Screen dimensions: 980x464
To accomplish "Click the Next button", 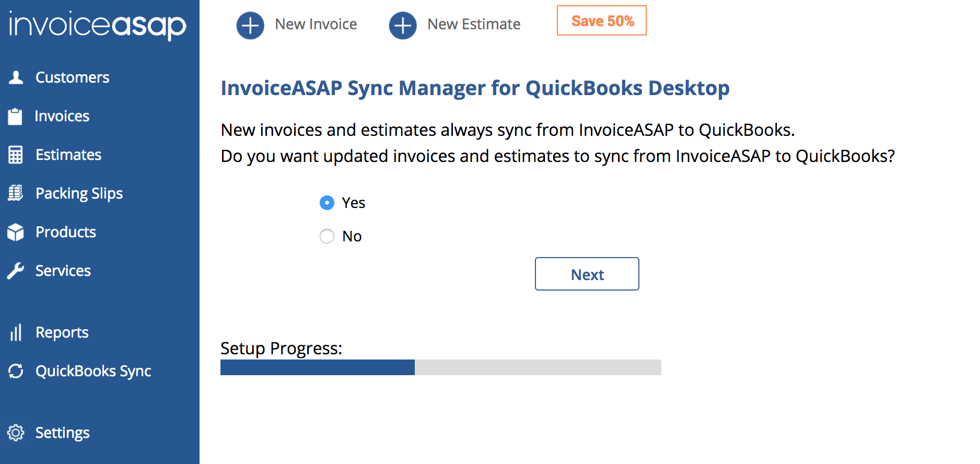I will point(587,274).
